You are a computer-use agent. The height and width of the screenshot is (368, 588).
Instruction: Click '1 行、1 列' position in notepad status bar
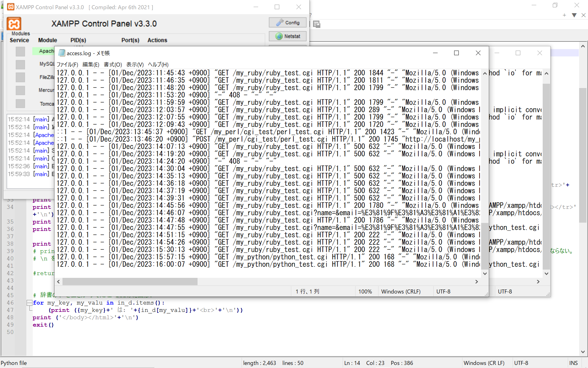307,292
